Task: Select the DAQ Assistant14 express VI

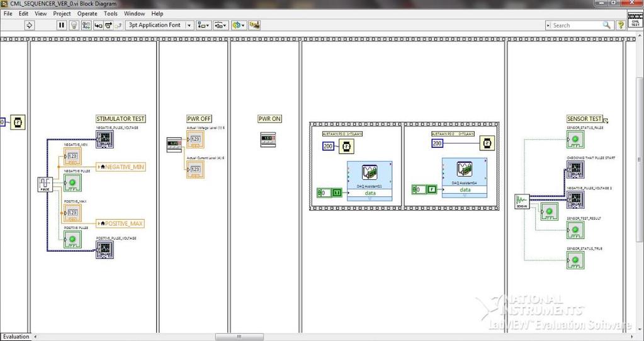Action: [465, 177]
